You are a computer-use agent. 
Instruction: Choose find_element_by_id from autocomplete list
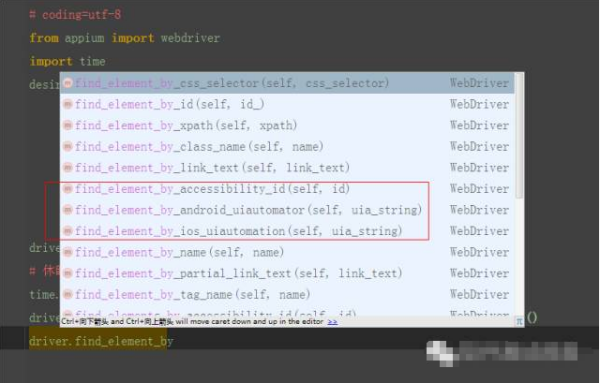(287, 104)
